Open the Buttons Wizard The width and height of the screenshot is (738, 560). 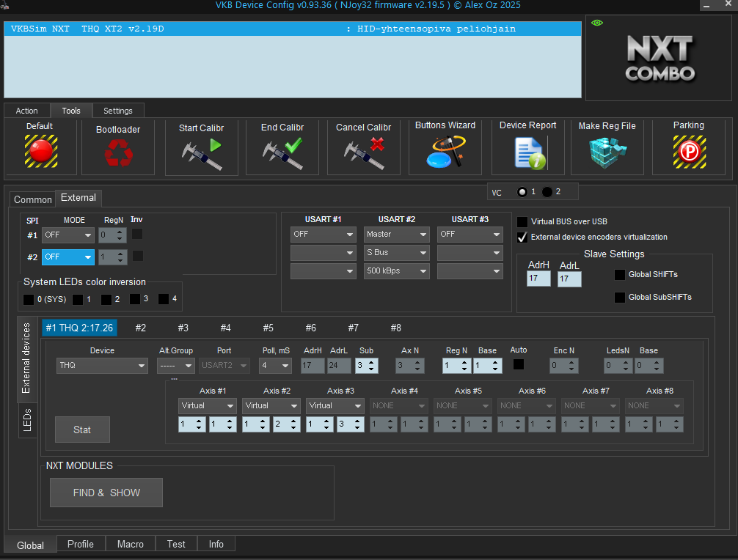tap(445, 152)
